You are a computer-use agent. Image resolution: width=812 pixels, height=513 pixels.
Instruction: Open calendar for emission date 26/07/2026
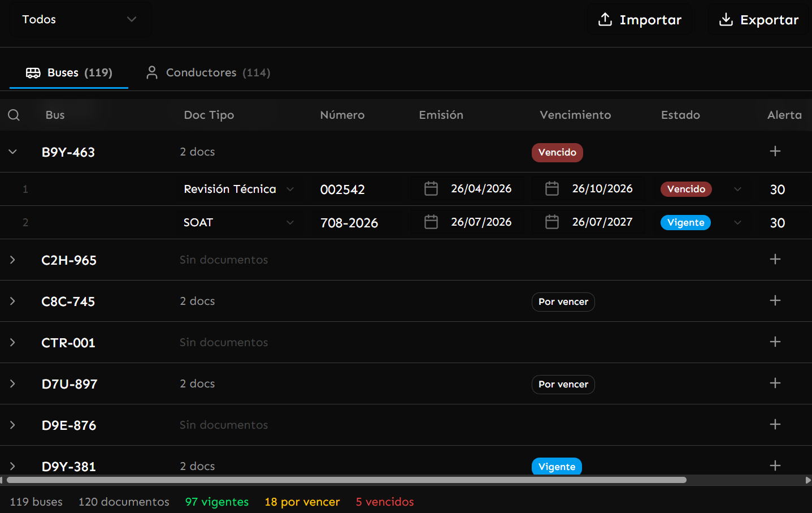pos(431,222)
